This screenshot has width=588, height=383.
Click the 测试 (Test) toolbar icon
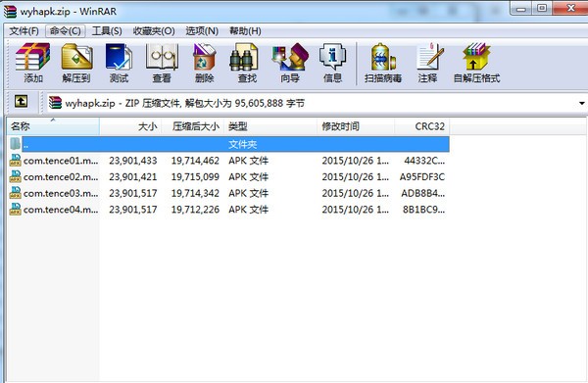[119, 57]
